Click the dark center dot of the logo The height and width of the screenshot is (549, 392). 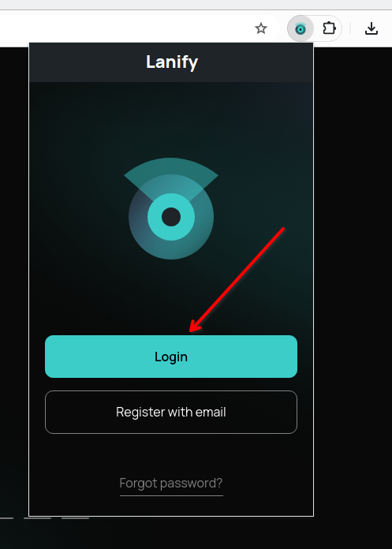point(171,217)
